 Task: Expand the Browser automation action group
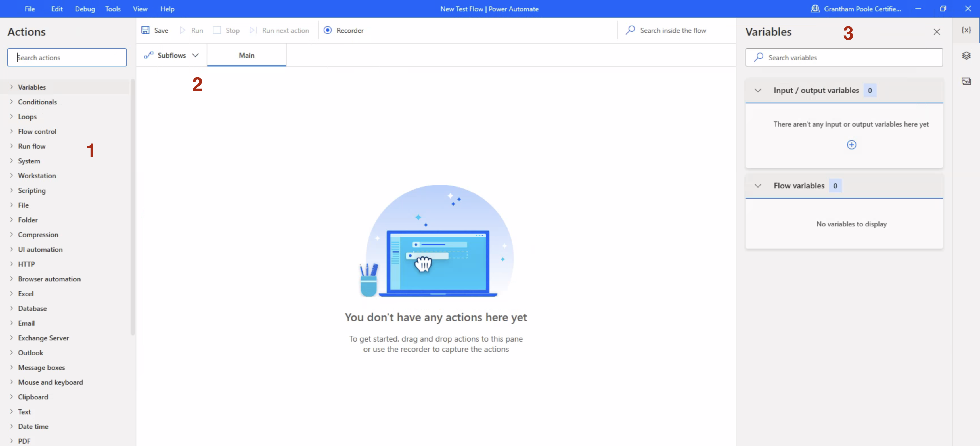11,279
